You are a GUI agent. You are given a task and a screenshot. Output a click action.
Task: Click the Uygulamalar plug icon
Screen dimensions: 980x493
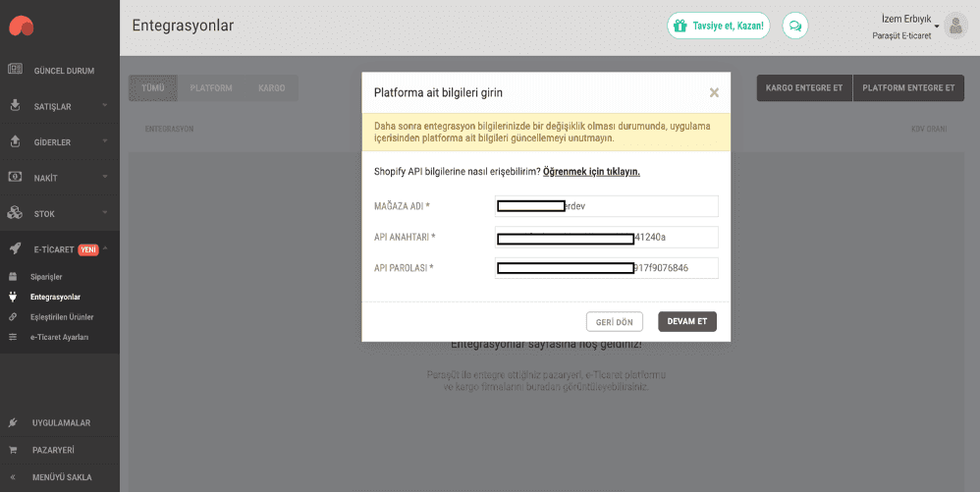pos(14,423)
